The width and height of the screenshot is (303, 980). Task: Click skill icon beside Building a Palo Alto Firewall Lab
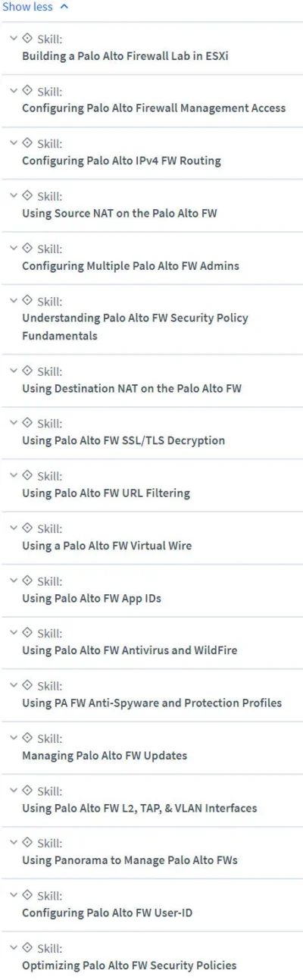click(28, 38)
